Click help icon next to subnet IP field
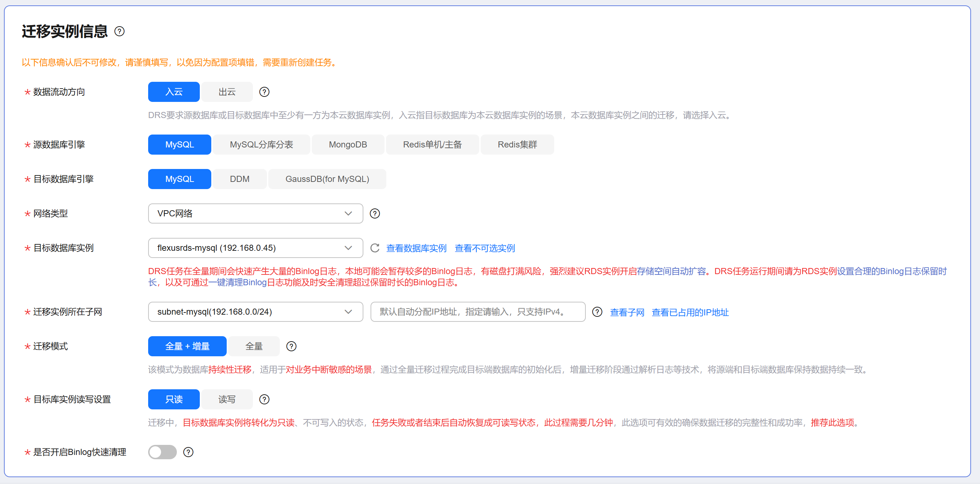This screenshot has height=484, width=980. (597, 312)
